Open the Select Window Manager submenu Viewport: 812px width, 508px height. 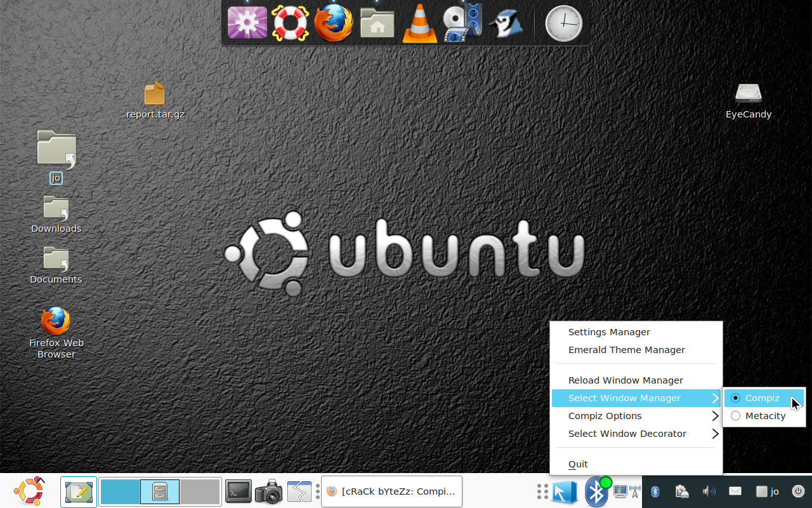[x=625, y=398]
